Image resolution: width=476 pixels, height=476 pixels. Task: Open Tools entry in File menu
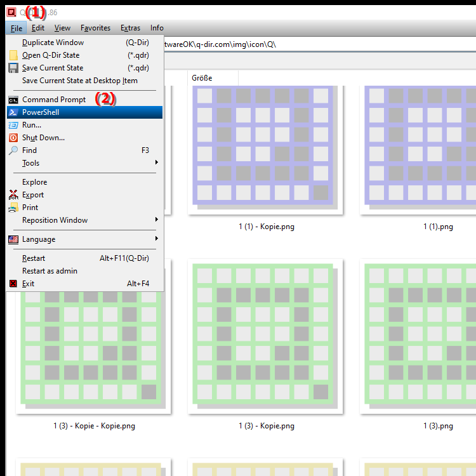(84, 163)
